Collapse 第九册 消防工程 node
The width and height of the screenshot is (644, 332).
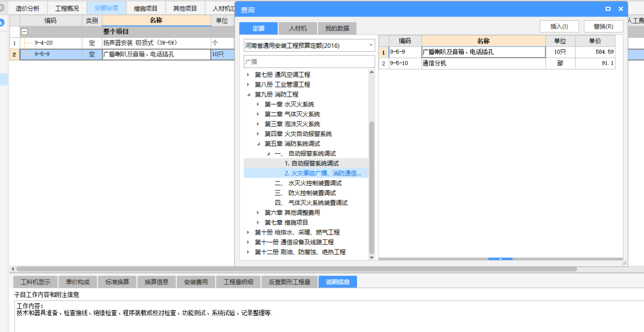248,94
